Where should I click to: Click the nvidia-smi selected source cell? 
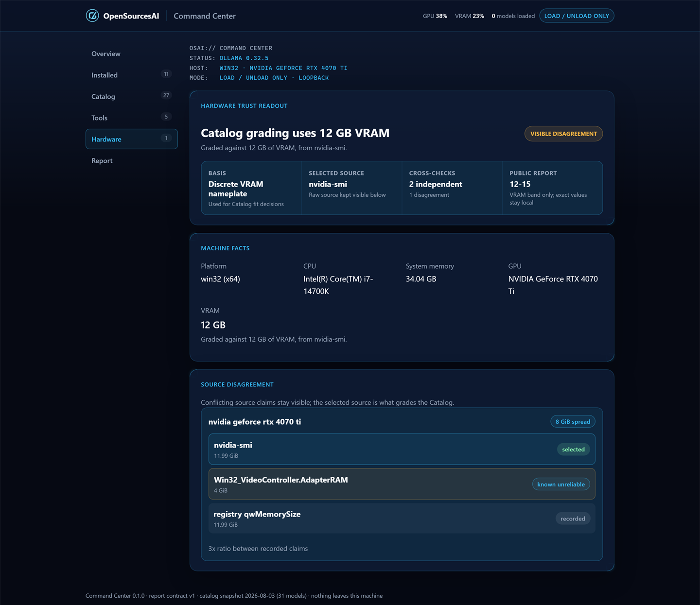pos(352,188)
